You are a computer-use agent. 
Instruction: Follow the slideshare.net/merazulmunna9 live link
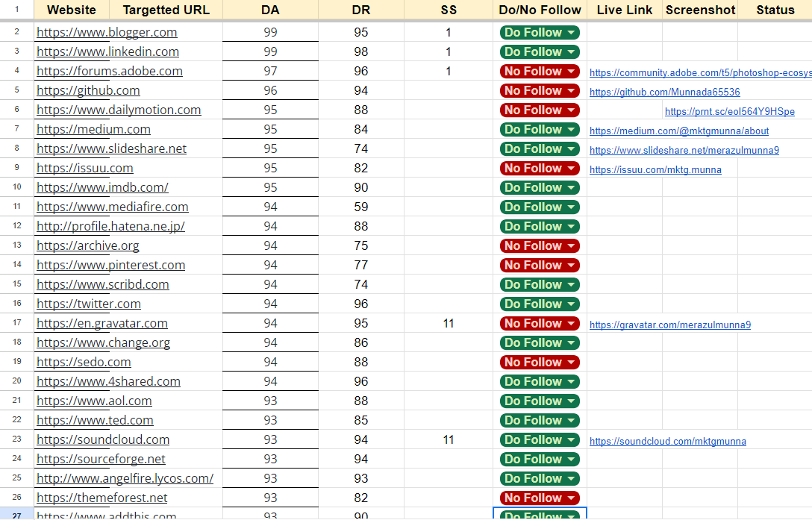click(684, 150)
